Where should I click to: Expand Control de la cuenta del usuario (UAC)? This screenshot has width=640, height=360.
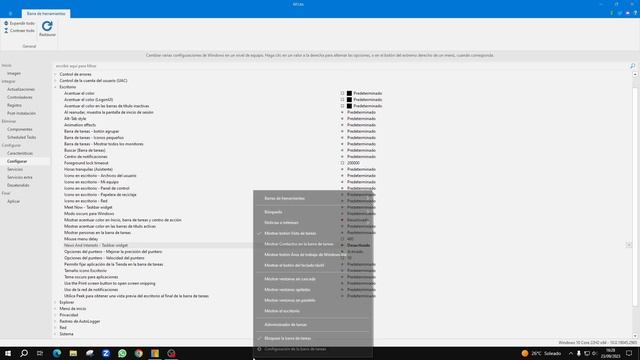pyautogui.click(x=56, y=80)
